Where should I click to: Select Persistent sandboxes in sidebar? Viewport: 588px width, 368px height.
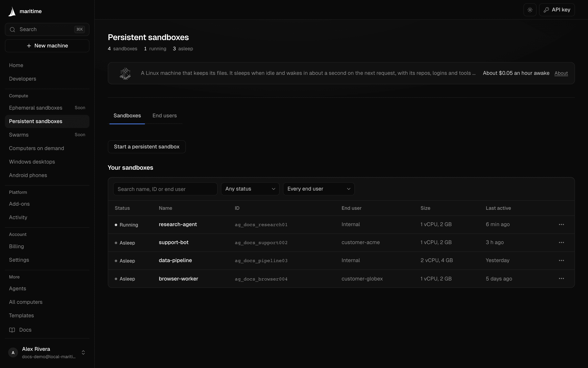[x=47, y=121]
